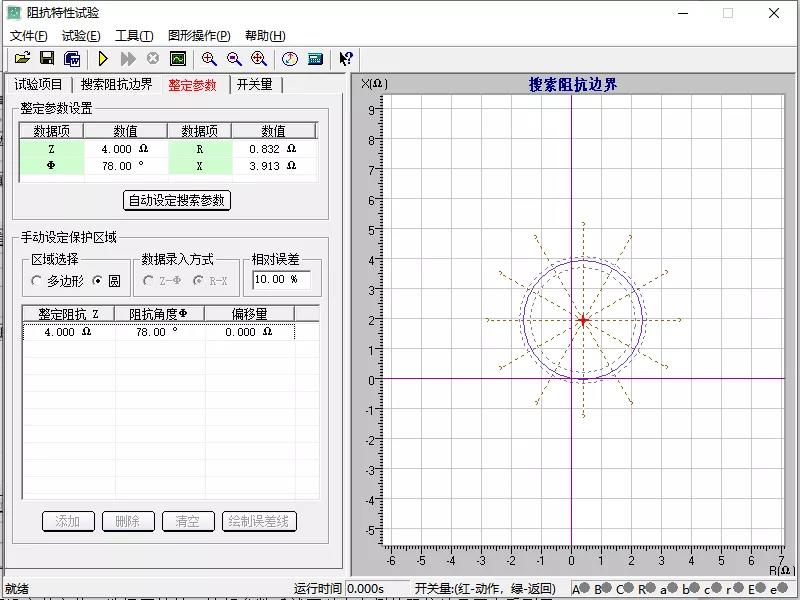
Task: Click the 偏移量 0.000 Ω table cell
Action: (x=249, y=332)
